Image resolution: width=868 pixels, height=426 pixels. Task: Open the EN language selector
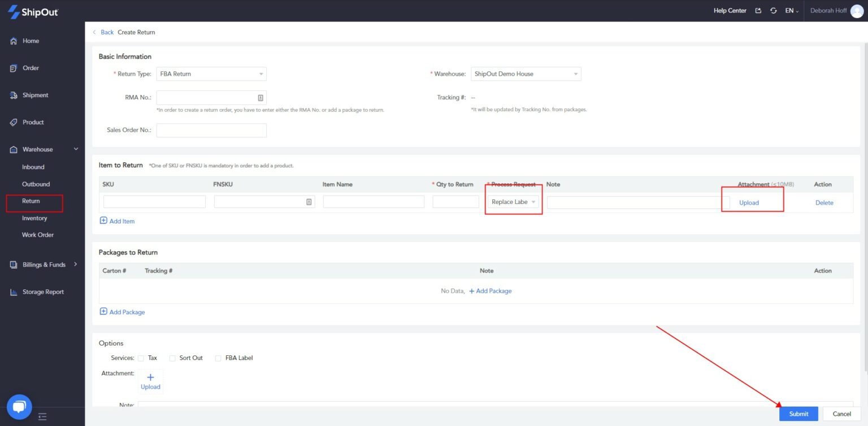(x=791, y=10)
